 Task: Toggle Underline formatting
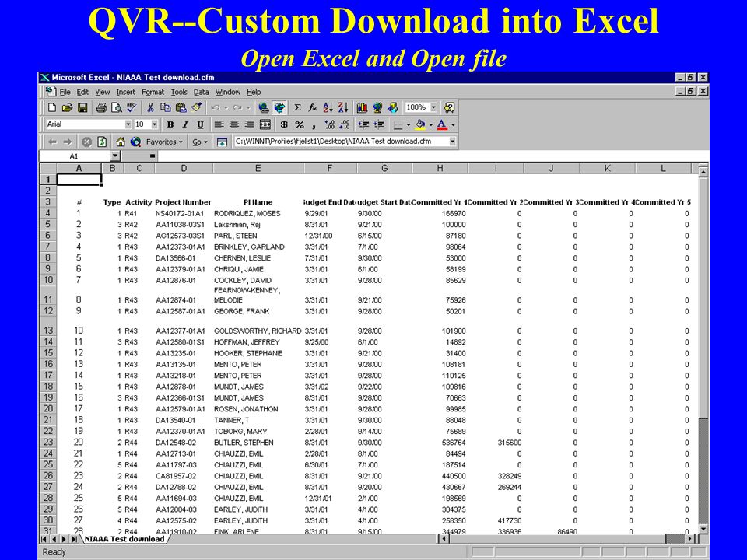coord(201,124)
